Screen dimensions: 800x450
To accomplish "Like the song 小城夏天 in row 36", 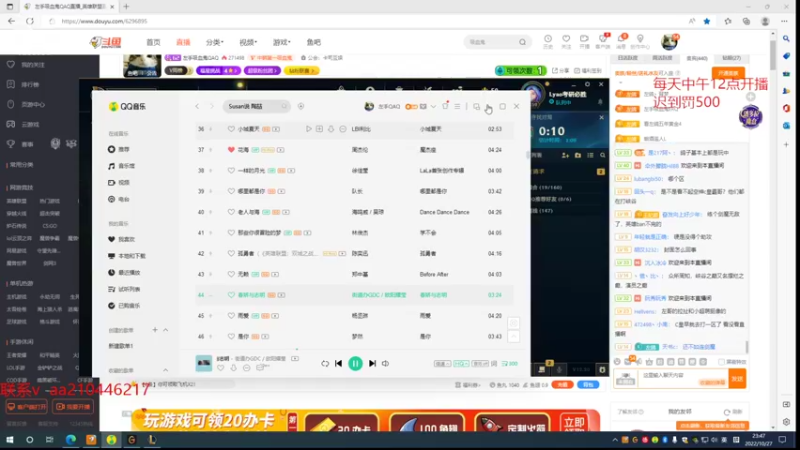I will 231,129.
